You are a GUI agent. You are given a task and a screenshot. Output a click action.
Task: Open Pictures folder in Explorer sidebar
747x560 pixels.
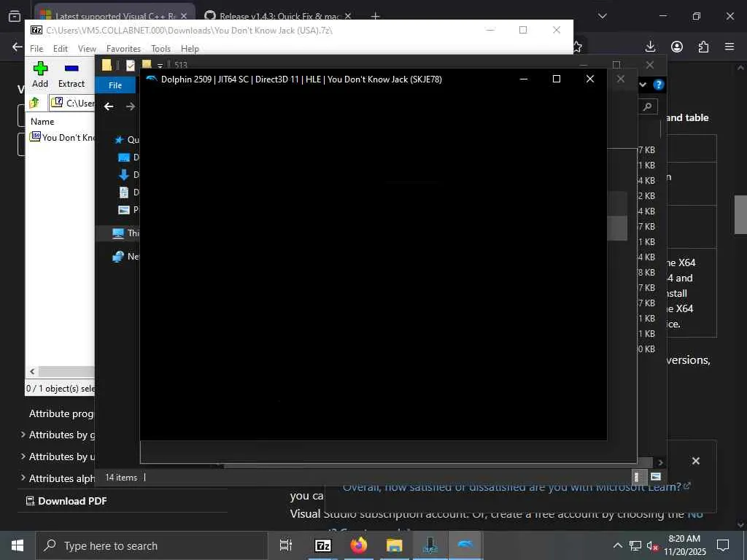point(128,209)
